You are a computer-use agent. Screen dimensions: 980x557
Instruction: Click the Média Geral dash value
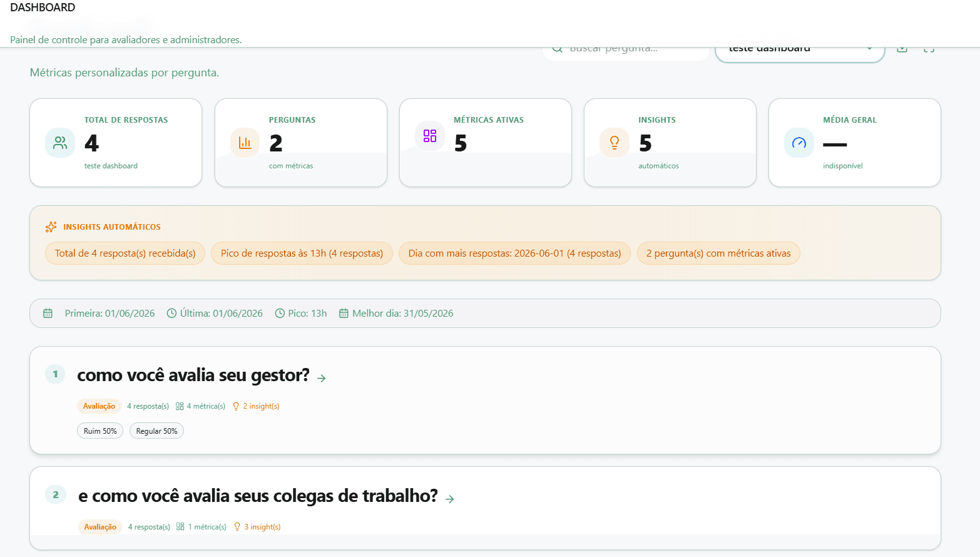pyautogui.click(x=835, y=144)
